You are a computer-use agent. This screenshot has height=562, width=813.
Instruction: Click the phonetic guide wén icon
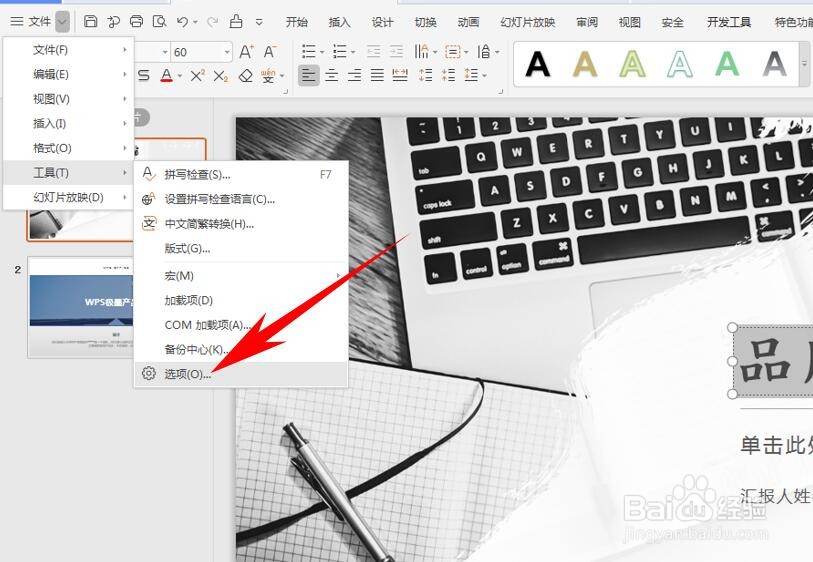(x=268, y=76)
